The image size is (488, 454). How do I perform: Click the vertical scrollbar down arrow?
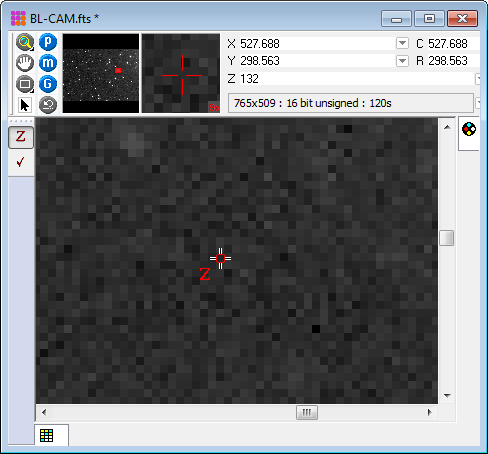(447, 395)
